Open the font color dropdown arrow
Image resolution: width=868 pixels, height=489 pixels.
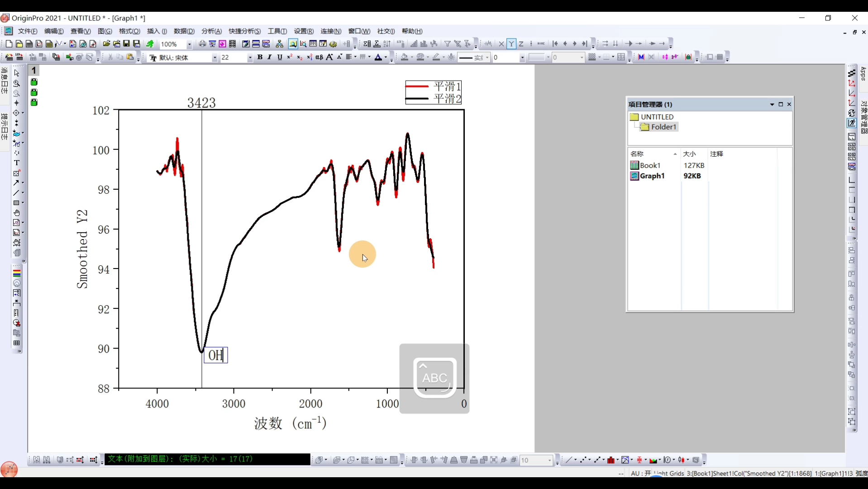point(386,57)
